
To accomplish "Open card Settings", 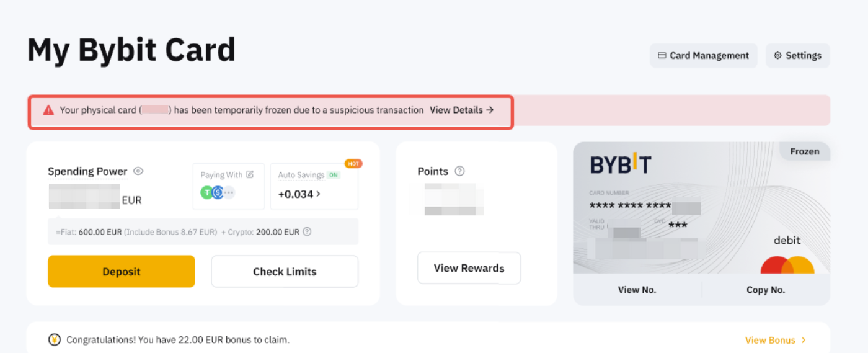I will [x=797, y=55].
